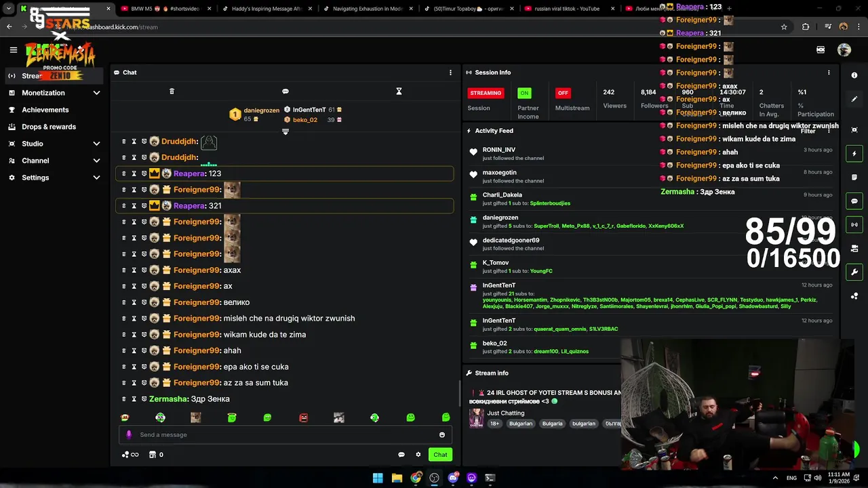The height and width of the screenshot is (488, 868).
Task: Show hidden tray icons chevron
Action: 775,478
